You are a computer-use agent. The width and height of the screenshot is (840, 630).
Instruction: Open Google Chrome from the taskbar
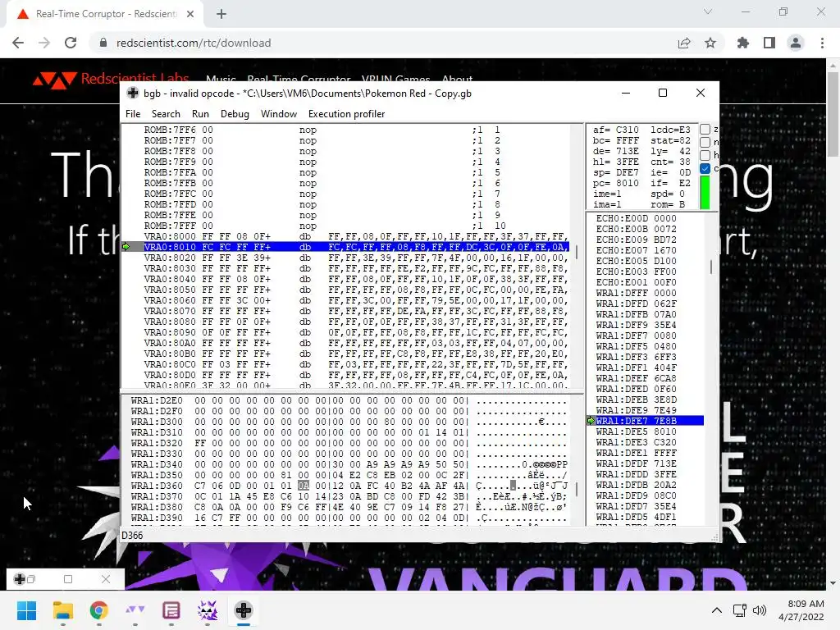[98, 610]
